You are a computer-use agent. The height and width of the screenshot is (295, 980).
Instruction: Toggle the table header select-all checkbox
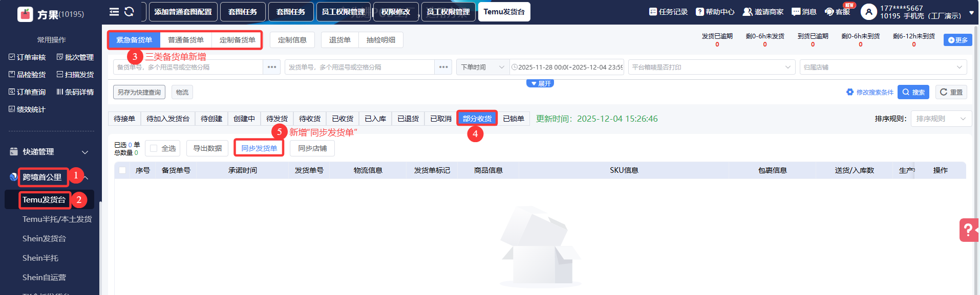click(122, 170)
